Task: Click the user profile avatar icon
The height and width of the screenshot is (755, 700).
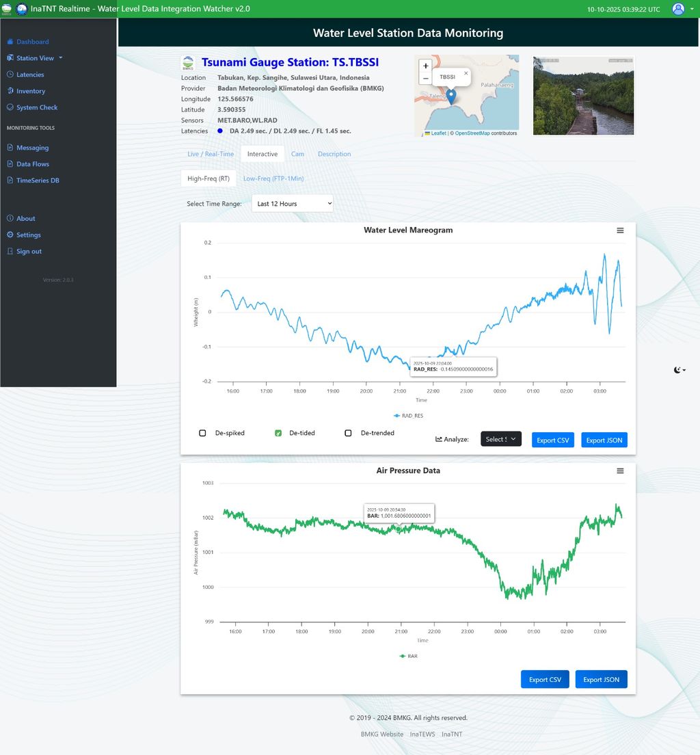Action: tap(677, 9)
